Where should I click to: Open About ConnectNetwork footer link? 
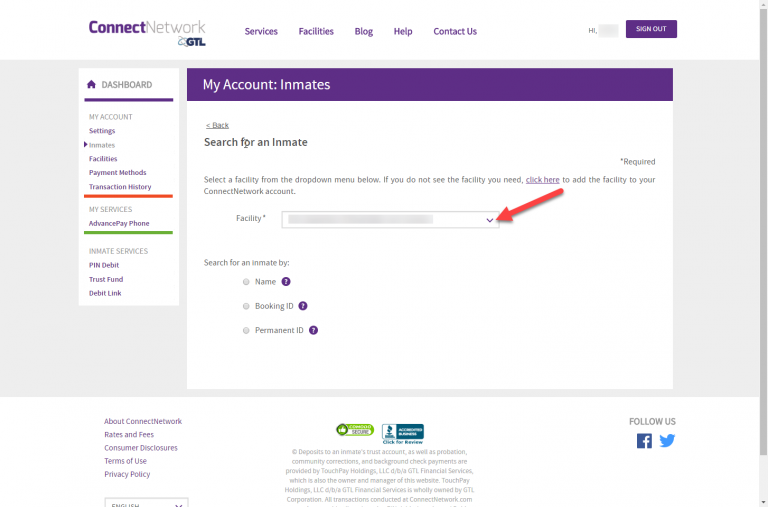click(143, 421)
